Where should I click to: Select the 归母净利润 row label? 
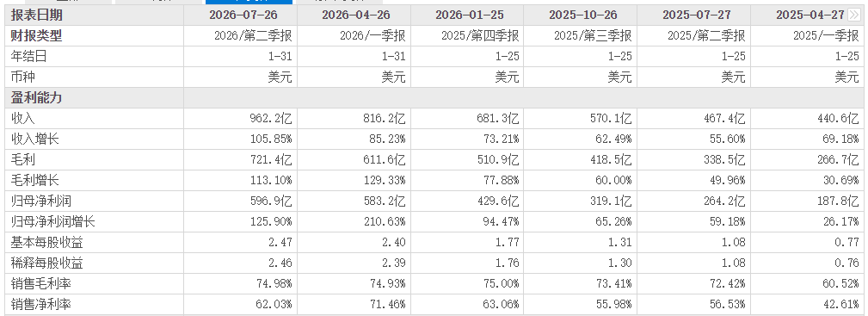coord(41,201)
